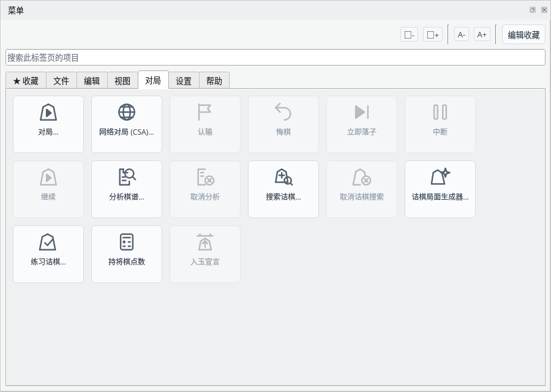
Task: Go to the 视图 tab
Action: [x=122, y=81]
